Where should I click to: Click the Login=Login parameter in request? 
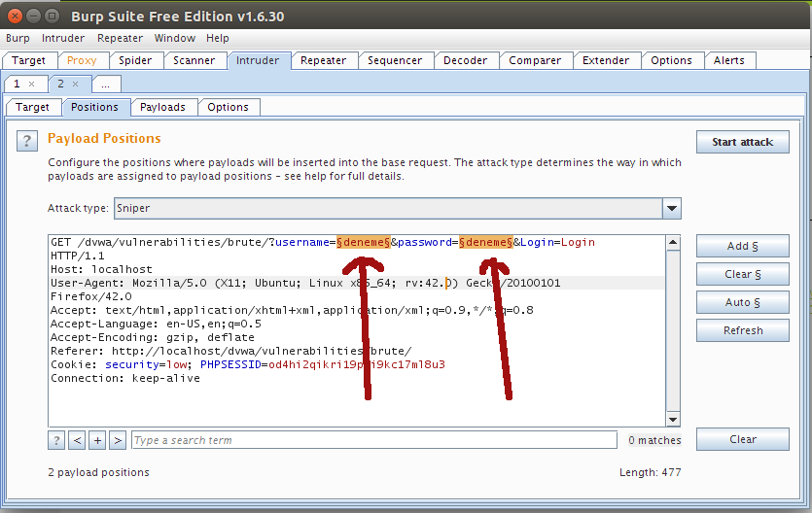pos(558,242)
